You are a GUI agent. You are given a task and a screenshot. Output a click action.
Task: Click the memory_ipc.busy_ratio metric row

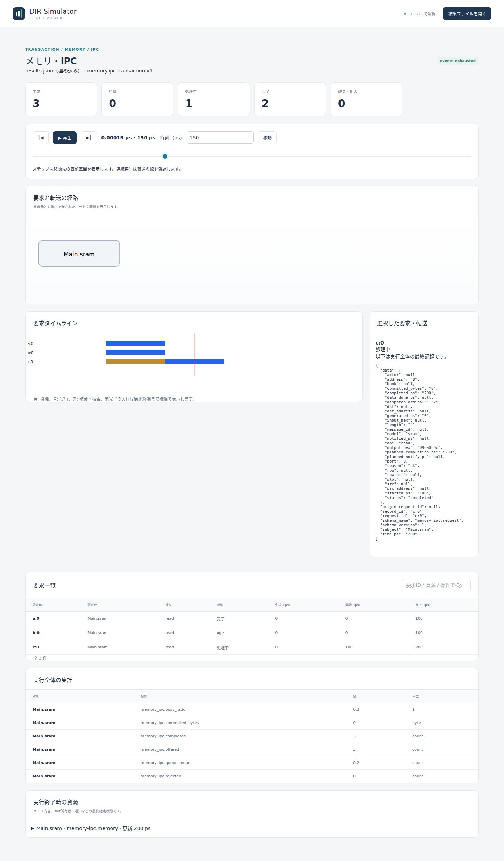(252, 710)
